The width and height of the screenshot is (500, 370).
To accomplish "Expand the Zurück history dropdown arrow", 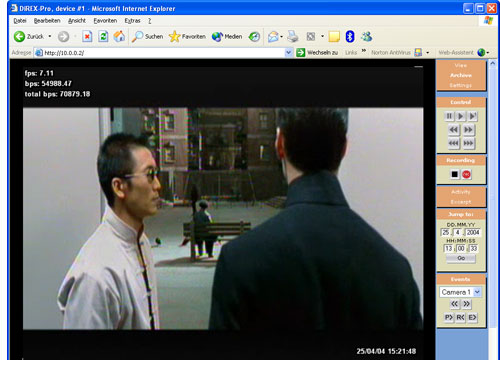I will tap(50, 36).
